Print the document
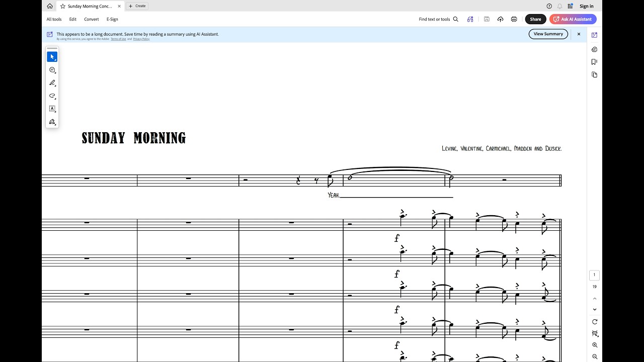 click(x=514, y=19)
